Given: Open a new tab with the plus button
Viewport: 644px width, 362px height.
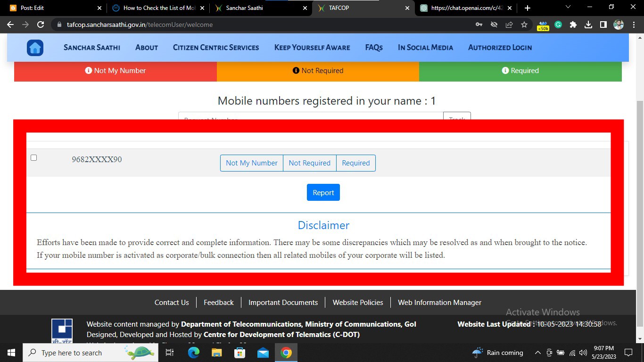Looking at the screenshot, I should pos(528,8).
